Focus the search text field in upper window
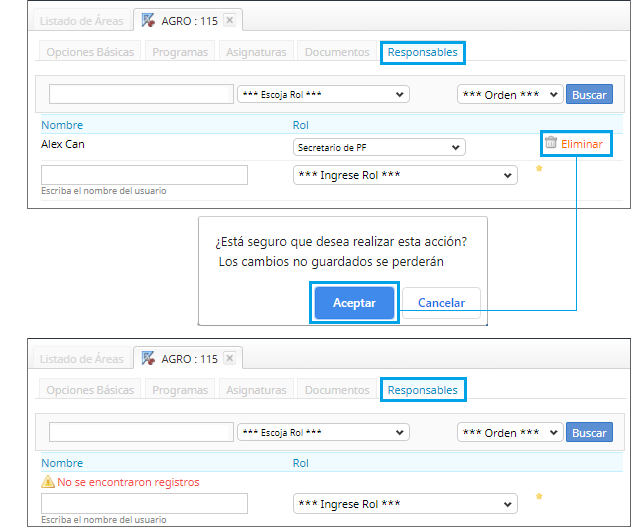 (x=141, y=94)
